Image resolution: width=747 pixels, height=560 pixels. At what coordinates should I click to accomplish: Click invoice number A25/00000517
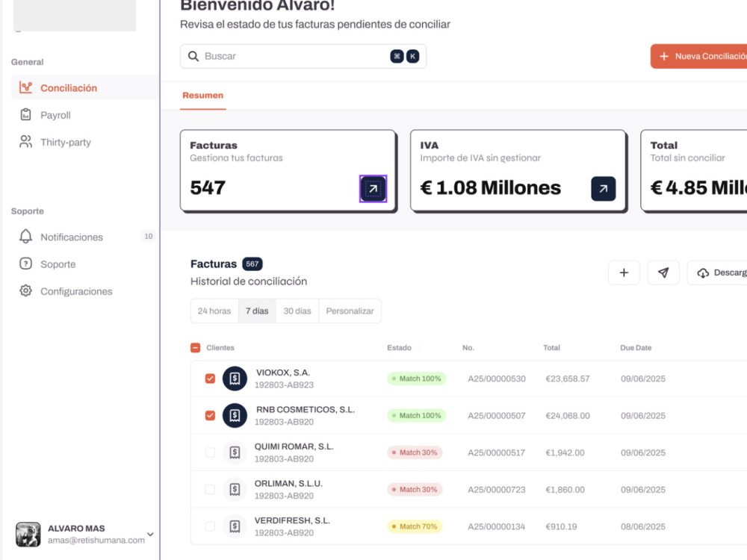(497, 453)
